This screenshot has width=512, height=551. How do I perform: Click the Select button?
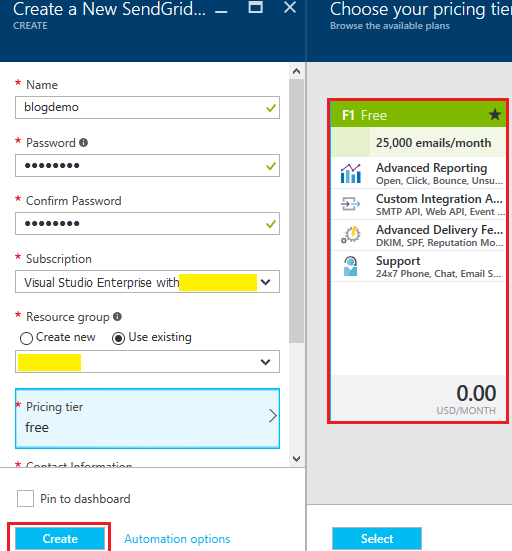tap(377, 538)
